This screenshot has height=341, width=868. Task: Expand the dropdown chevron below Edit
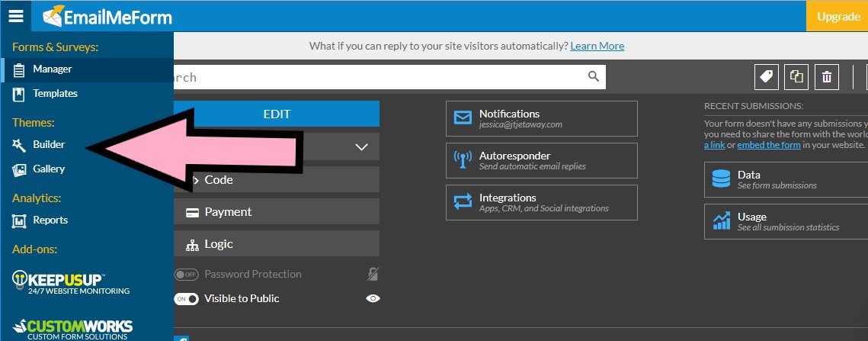click(x=362, y=146)
